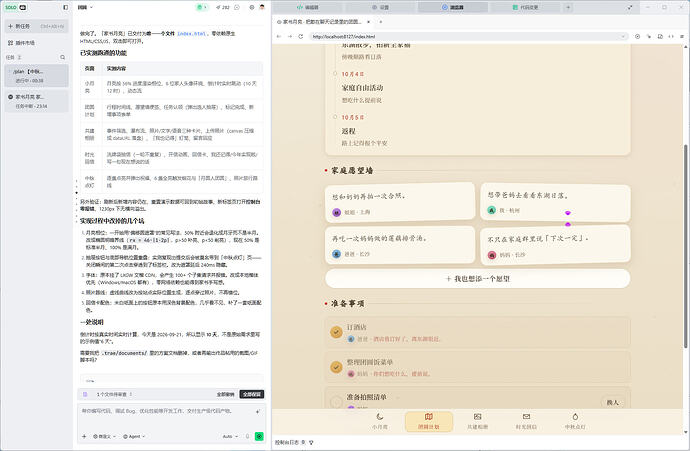This screenshot has height=451, width=690.
Task: Open the user avatar profile
Action: [262, 7]
